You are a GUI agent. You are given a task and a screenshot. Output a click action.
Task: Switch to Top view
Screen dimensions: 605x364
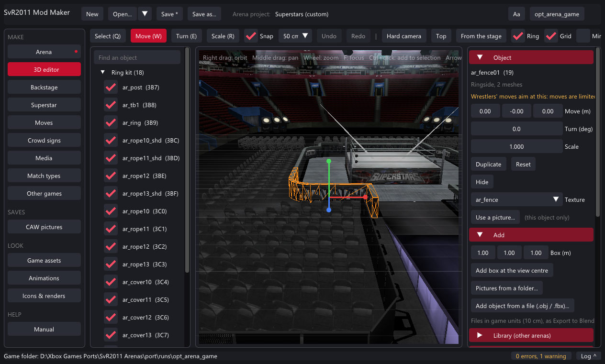tap(441, 36)
